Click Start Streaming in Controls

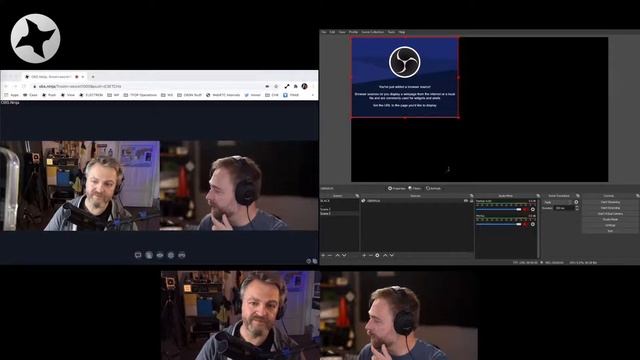click(610, 202)
